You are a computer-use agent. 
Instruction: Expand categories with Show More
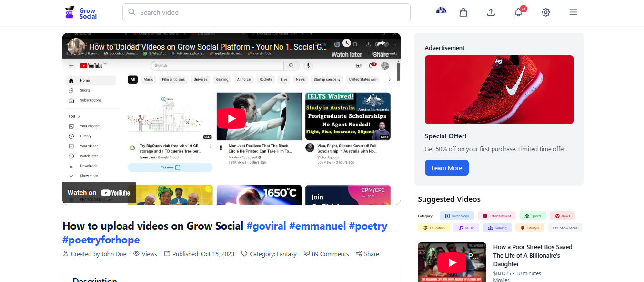click(565, 228)
